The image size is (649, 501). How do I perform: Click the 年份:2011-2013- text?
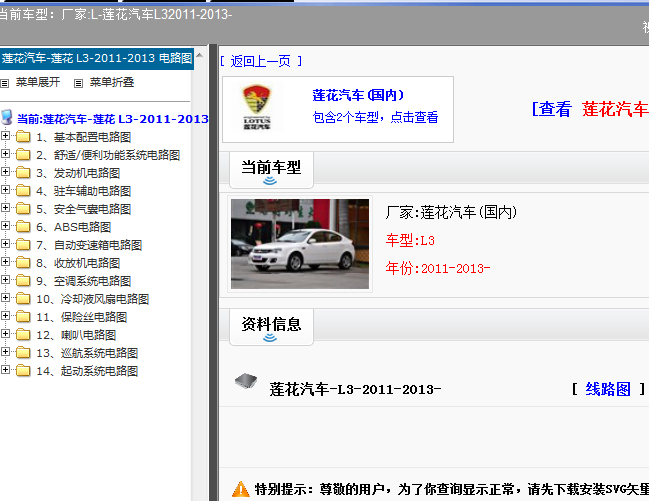pyautogui.click(x=438, y=268)
